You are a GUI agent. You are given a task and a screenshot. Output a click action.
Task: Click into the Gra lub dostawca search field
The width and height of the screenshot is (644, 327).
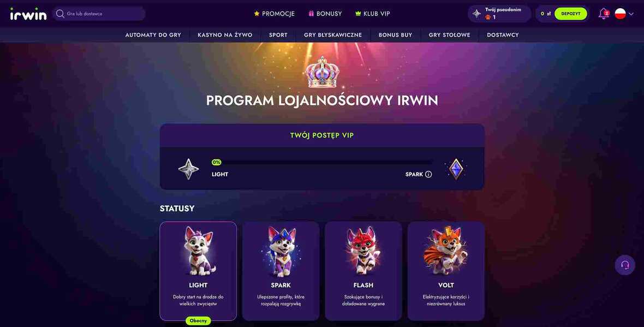[99, 14]
